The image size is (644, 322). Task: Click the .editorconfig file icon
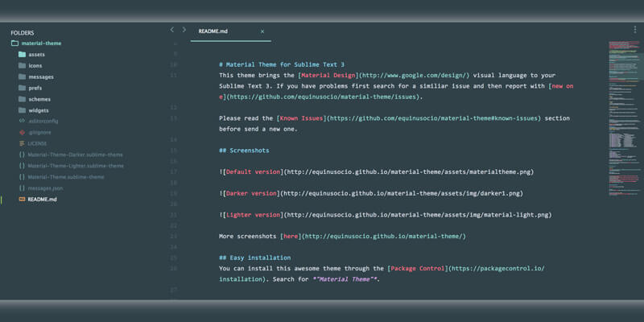click(21, 121)
